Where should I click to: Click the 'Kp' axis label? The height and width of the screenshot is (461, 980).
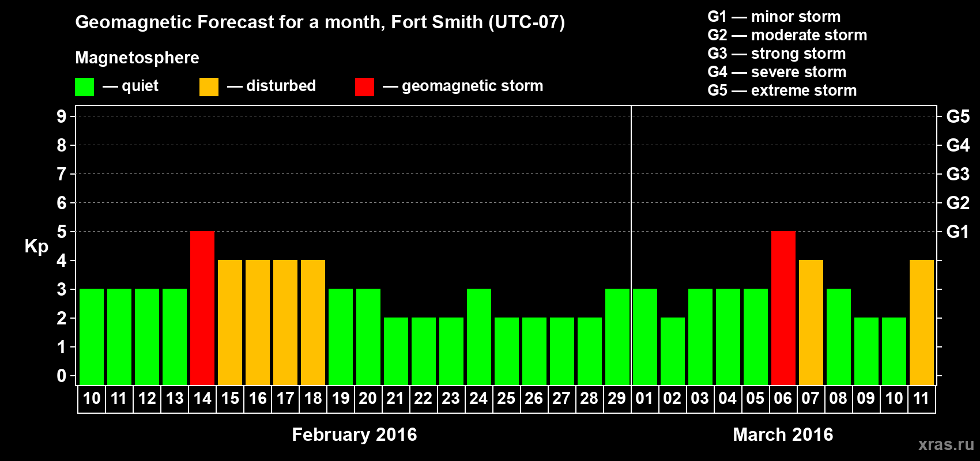tap(36, 247)
